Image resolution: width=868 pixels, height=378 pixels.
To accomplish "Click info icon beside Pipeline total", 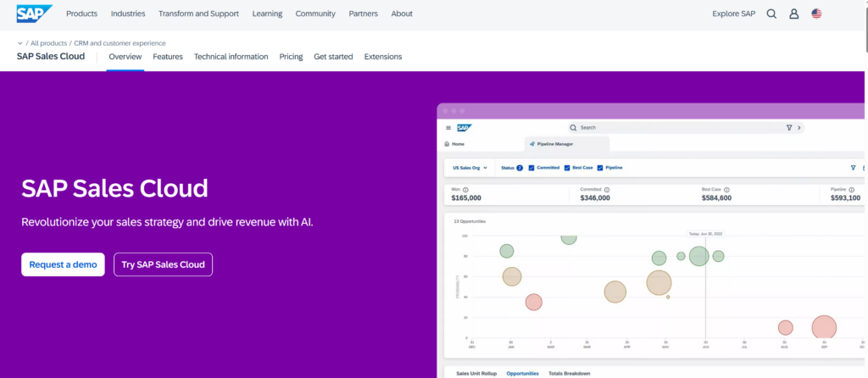I will click(852, 189).
